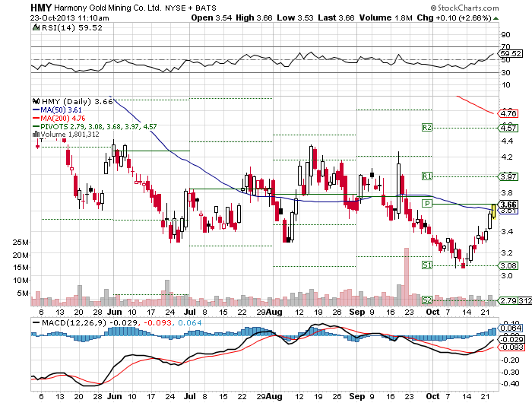Click the Jul label on the price chart date axis

[x=190, y=312]
